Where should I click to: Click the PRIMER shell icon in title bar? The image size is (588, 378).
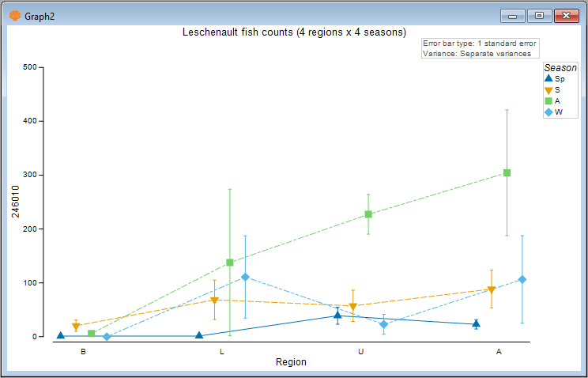15,16
